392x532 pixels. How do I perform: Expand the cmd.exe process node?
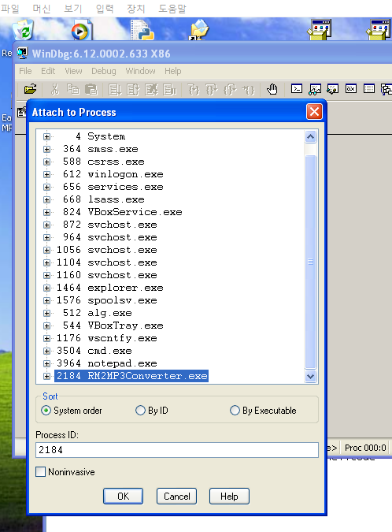tap(46, 351)
